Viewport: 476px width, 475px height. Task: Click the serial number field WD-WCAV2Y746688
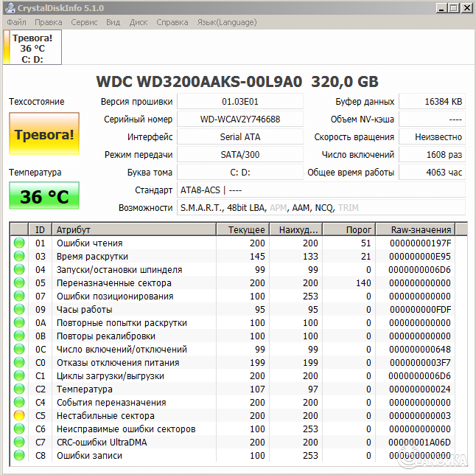click(240, 119)
